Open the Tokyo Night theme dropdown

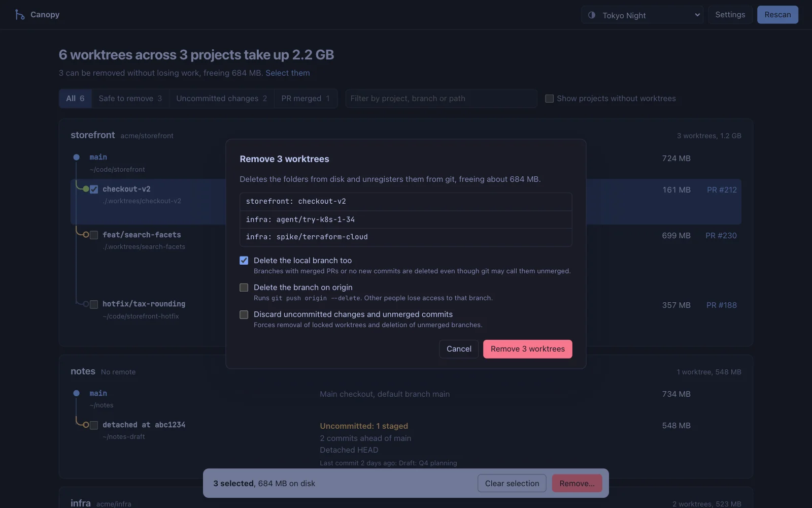coord(642,15)
